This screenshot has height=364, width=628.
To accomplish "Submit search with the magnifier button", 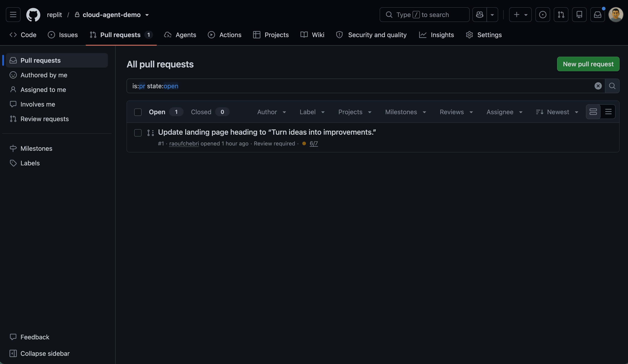I will [612, 86].
